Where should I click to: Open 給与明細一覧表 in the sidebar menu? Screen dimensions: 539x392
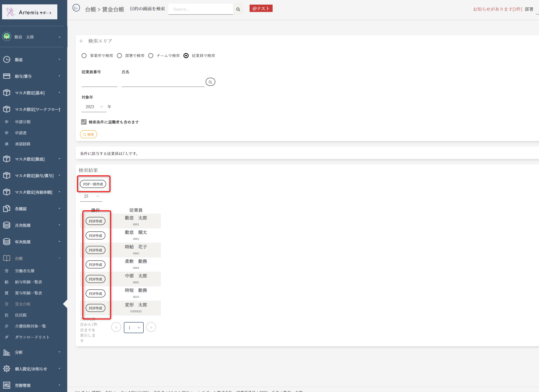[x=28, y=282]
